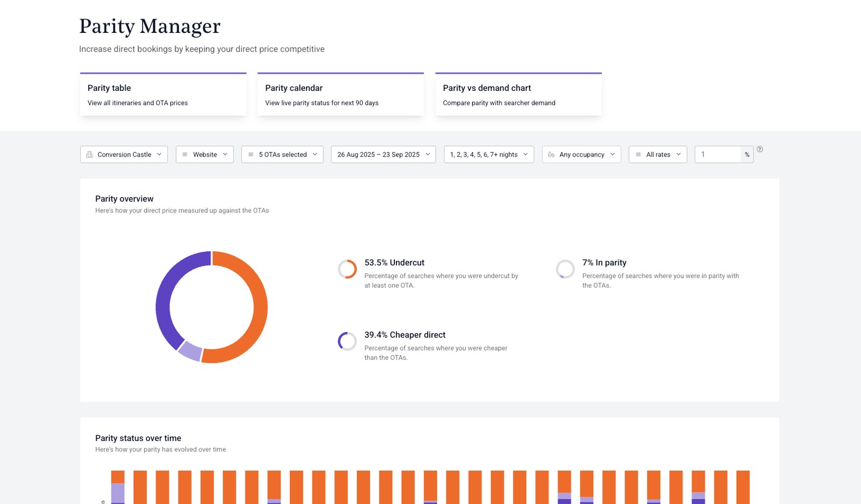
Task: Open the Website channel dropdown
Action: coord(204,154)
